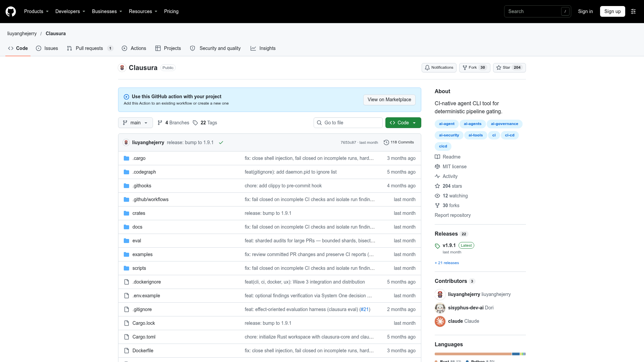This screenshot has width=644, height=362.
Task: Click the commit history clock icon
Action: point(386,142)
